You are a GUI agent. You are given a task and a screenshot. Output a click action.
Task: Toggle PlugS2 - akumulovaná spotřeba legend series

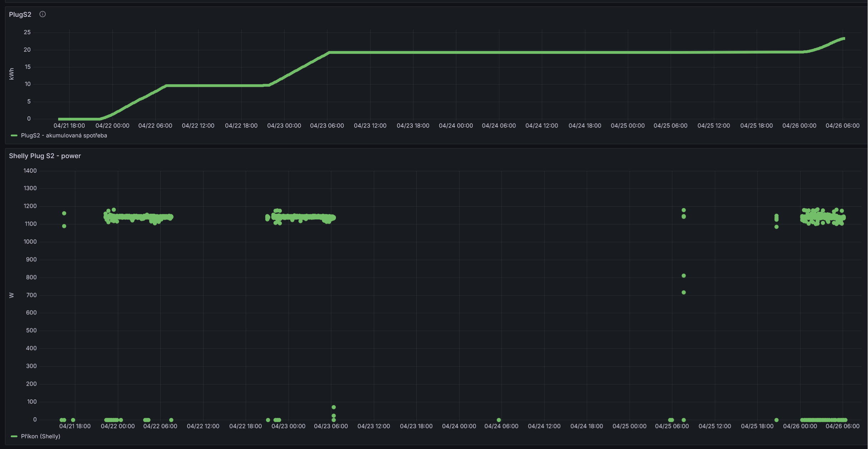tap(64, 136)
